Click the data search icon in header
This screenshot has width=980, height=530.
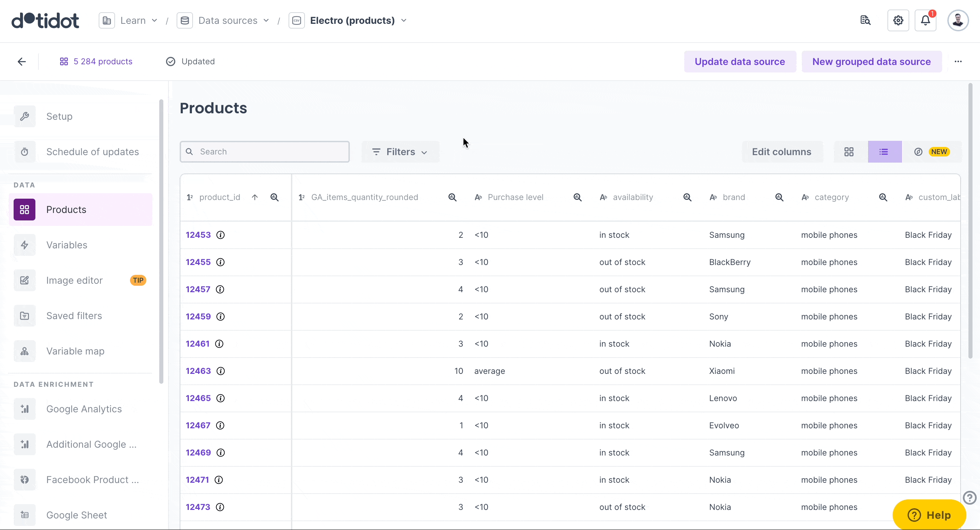[x=865, y=20]
